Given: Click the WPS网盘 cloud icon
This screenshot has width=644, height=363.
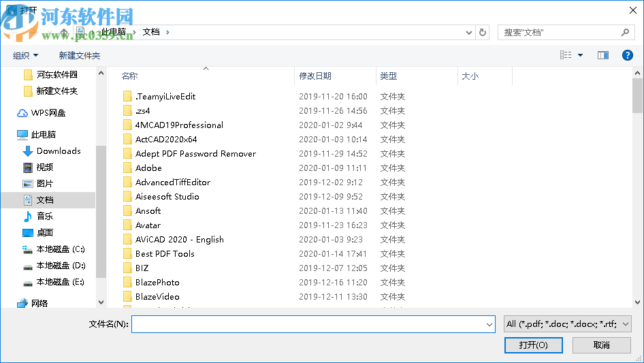Looking at the screenshot, I should (x=22, y=113).
